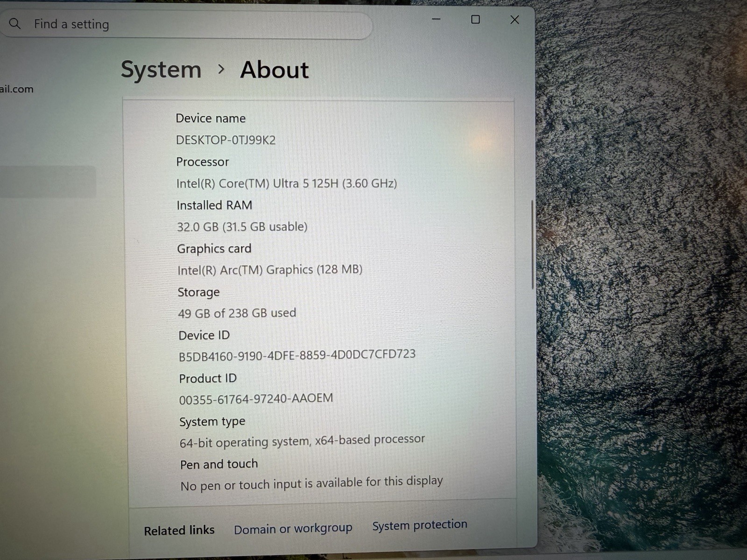
Task: Open Domain or workgroup link
Action: (x=293, y=529)
